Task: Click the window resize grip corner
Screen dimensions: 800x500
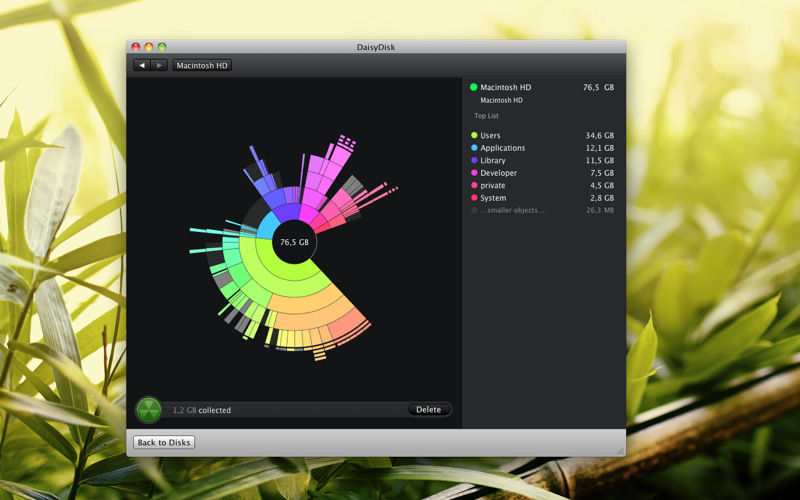Action: tap(620, 452)
